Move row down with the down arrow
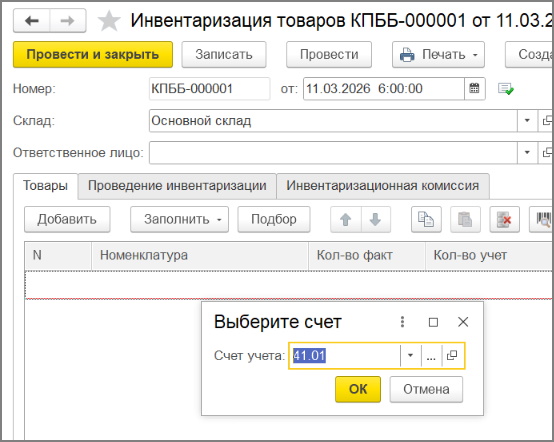554x442 pixels. pos(376,219)
